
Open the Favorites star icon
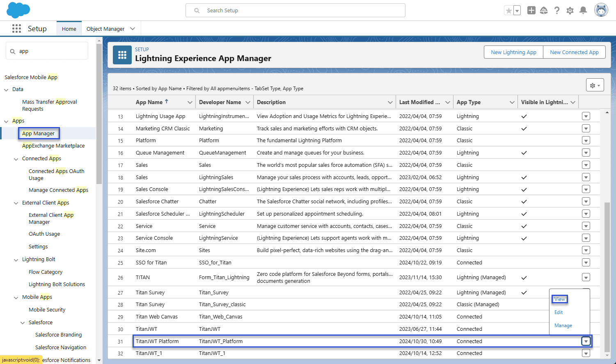[509, 10]
